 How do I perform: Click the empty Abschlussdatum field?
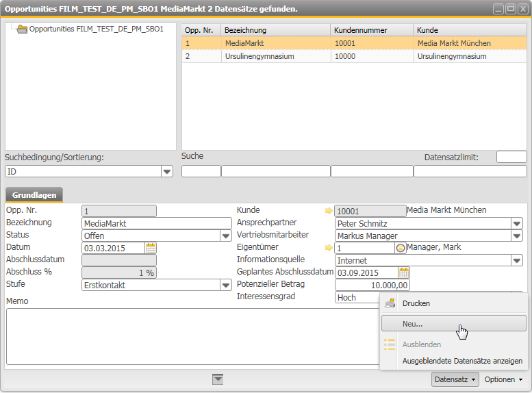point(119,260)
